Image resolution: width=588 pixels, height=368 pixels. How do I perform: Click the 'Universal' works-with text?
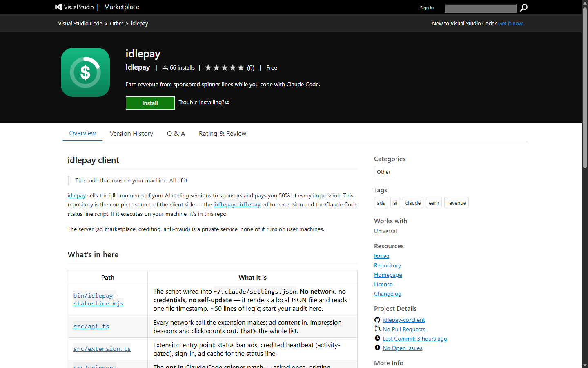[x=385, y=231]
